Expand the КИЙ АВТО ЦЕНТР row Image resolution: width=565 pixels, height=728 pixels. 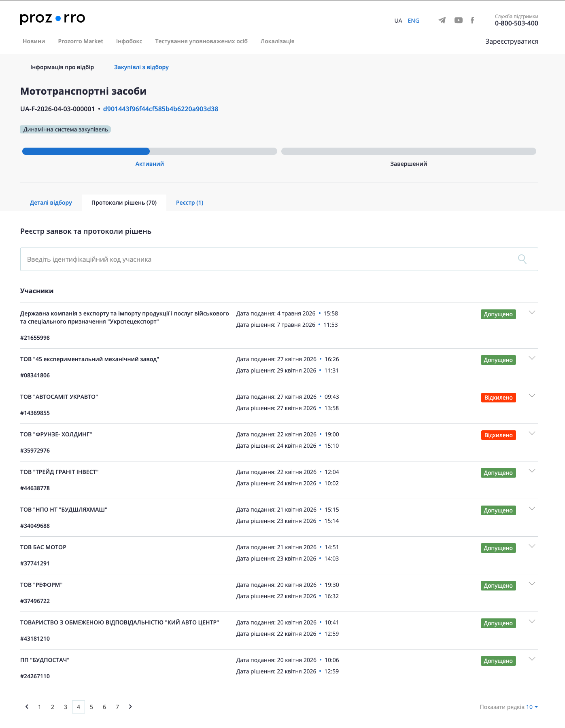coord(532,621)
